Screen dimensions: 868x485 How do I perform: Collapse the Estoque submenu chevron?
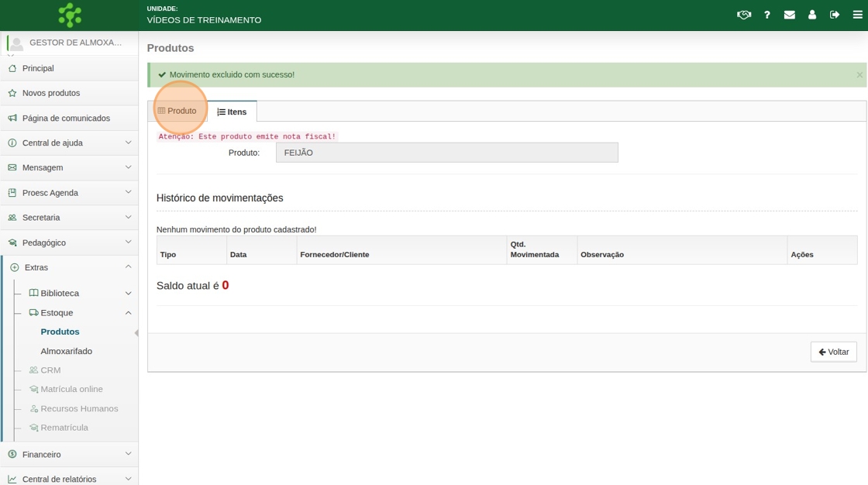click(128, 313)
